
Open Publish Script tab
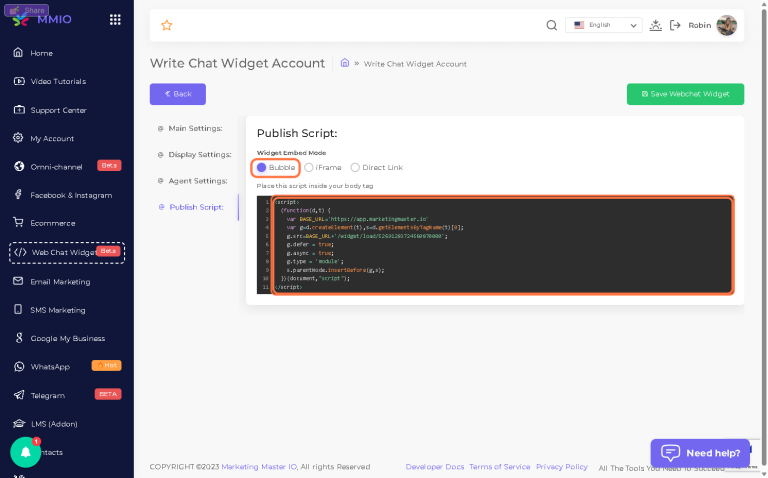191,207
